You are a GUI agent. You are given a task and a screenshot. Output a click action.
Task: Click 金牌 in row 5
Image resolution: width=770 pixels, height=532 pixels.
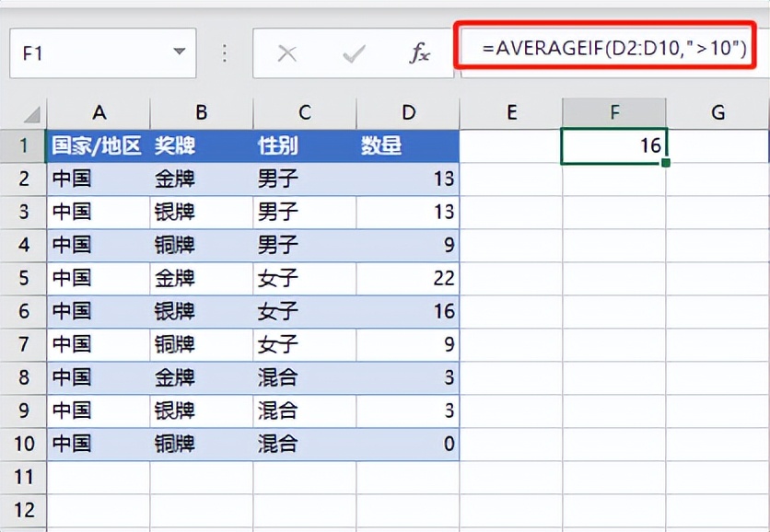175,278
